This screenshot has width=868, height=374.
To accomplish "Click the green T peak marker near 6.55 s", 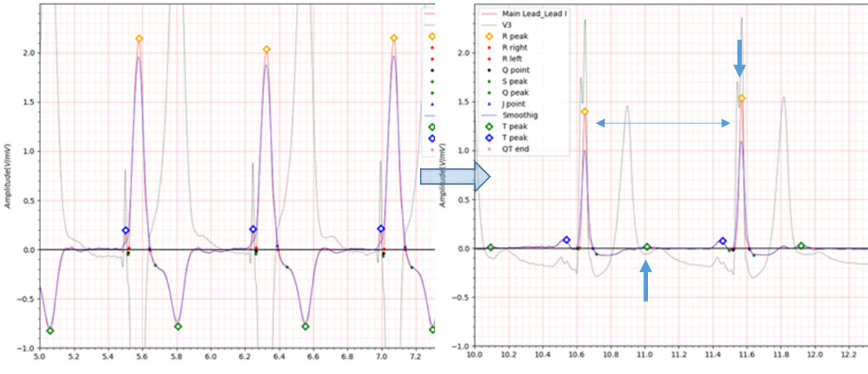I will 305,326.
